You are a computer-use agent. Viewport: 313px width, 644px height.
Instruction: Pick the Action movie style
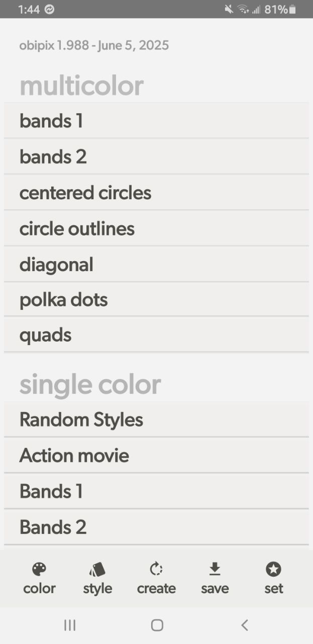[x=156, y=455]
